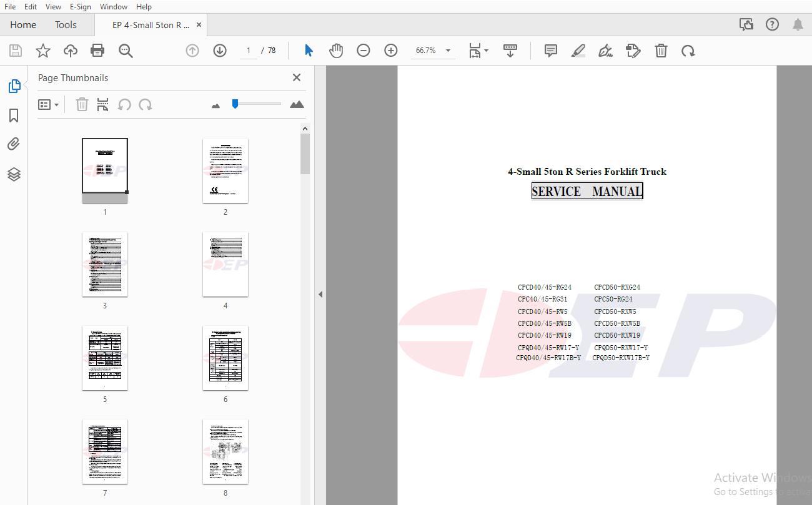Open the Help question mark icon

[x=772, y=24]
